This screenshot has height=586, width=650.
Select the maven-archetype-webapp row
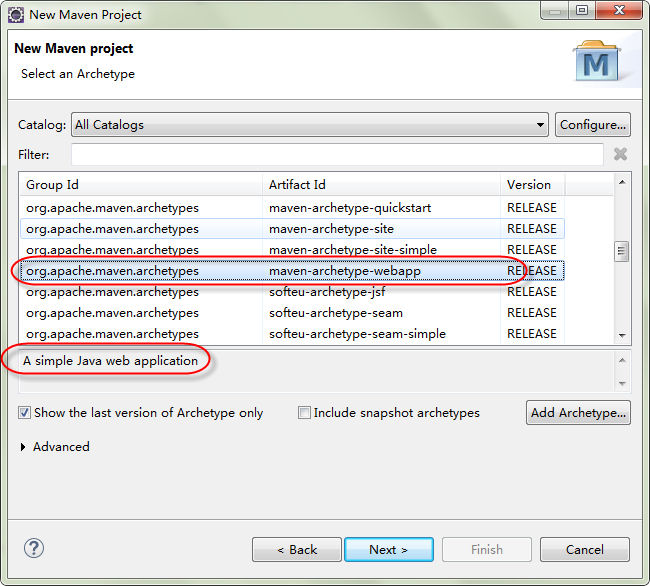(x=292, y=271)
